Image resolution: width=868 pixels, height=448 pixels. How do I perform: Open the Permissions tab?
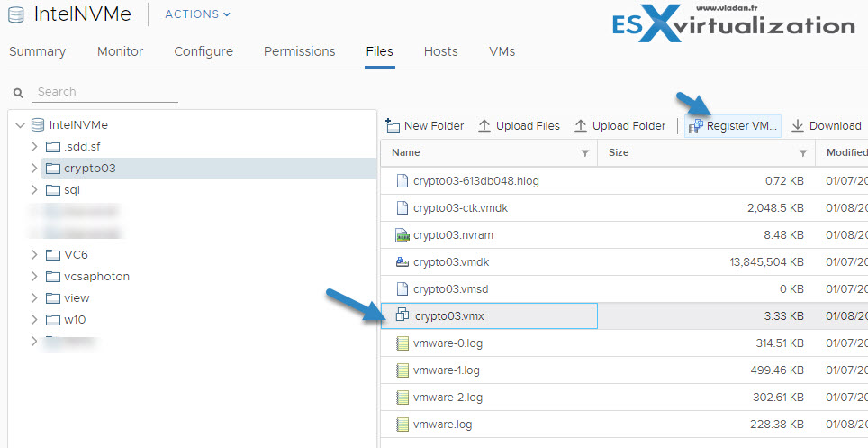point(300,51)
